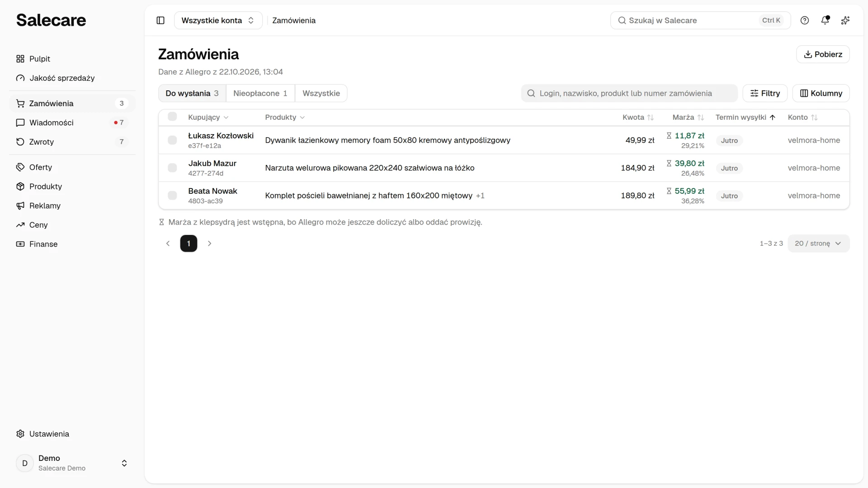Screen dimensions: 868x488
Task: Go to the previous page arrow
Action: 168,244
